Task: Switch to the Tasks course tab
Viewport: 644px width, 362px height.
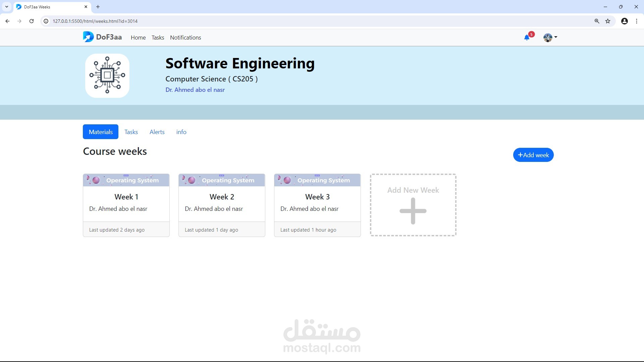Action: (x=131, y=132)
